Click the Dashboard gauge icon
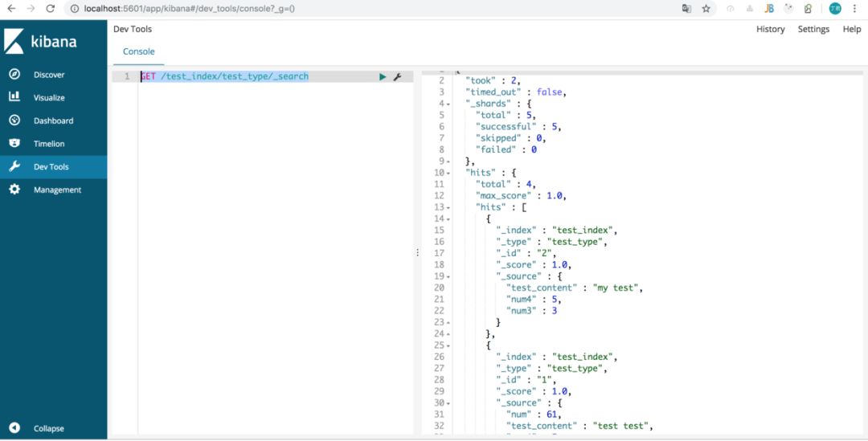The height and width of the screenshot is (441, 868). coord(14,120)
